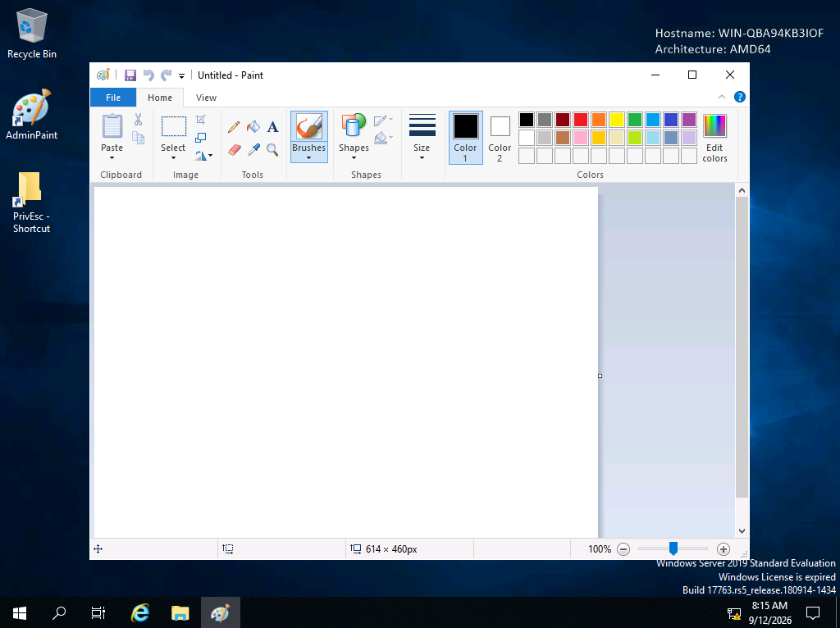The image size is (840, 628).
Task: Select the PrivEsc - Shortcut desktop folder
Action: coord(32,203)
